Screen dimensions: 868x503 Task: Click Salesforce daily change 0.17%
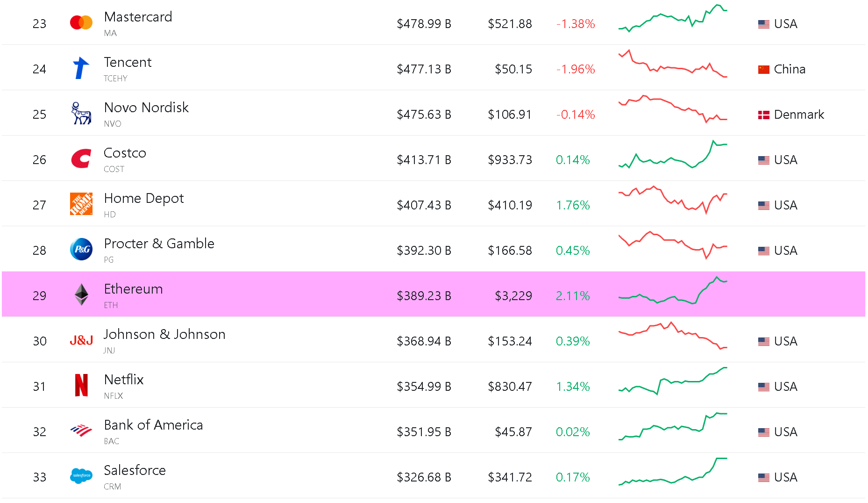point(573,477)
